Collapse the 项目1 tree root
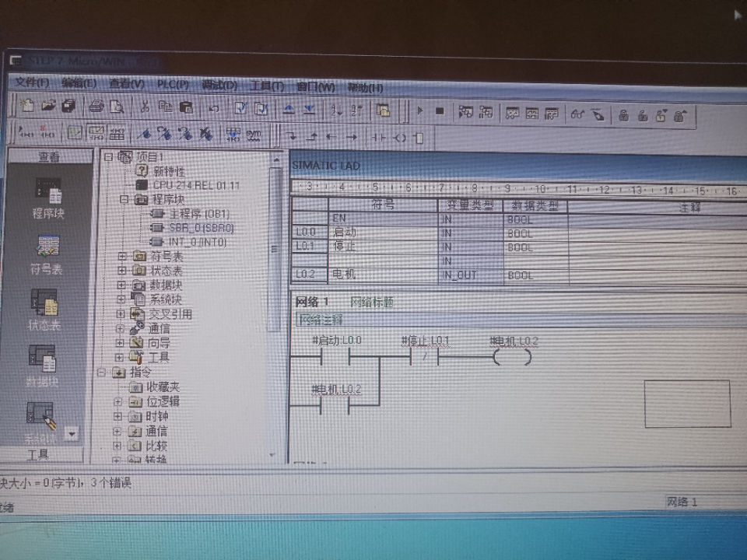 tap(109, 156)
